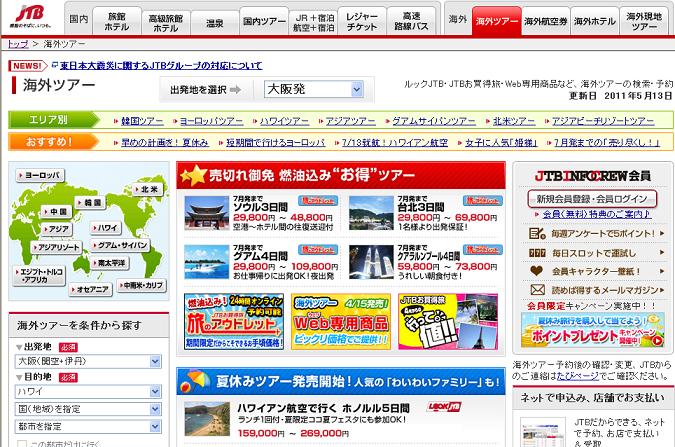Open the 会員(無料)特典のご案内 link
The width and height of the screenshot is (675, 447).
pyautogui.click(x=597, y=214)
